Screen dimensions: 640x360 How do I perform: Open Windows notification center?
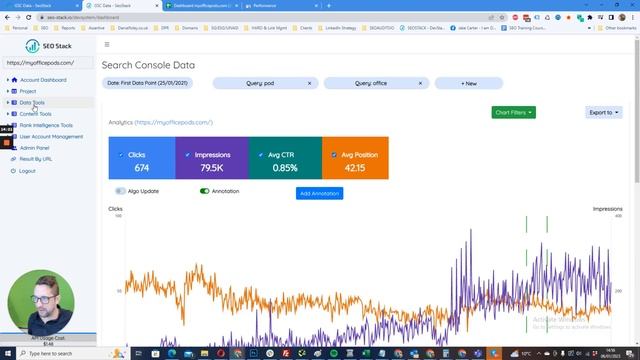tap(630, 353)
